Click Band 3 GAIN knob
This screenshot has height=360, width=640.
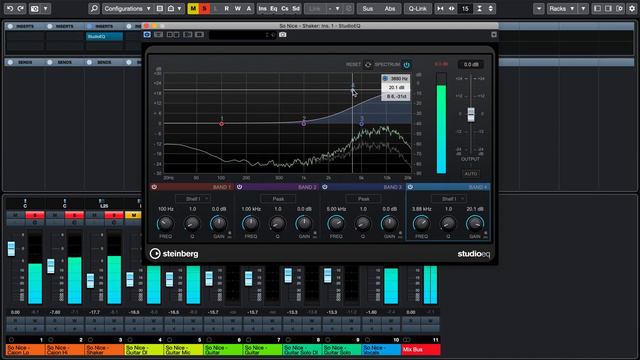tap(389, 224)
